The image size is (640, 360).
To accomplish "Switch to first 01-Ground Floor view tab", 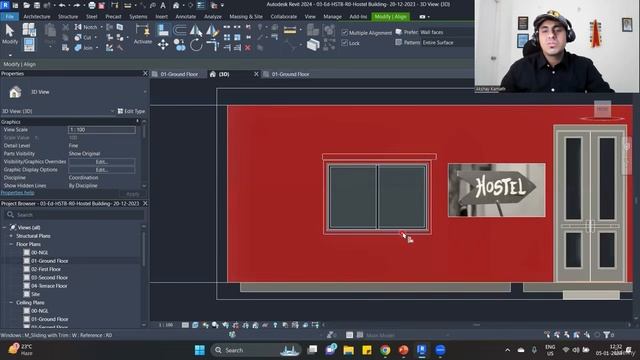I will pos(179,74).
